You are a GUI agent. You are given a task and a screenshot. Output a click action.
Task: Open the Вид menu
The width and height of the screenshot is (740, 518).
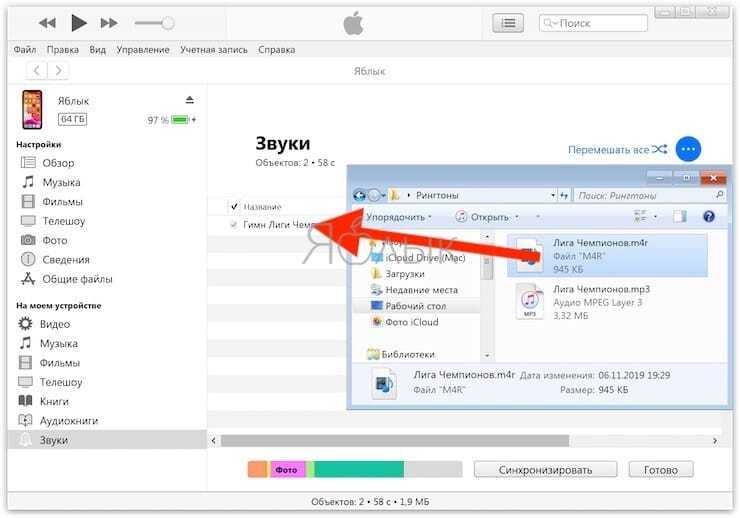[x=97, y=50]
